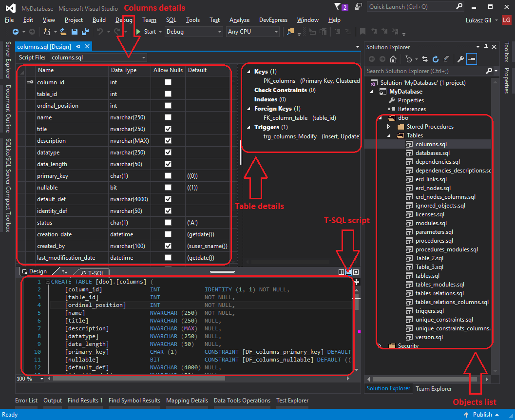The image size is (515, 420).
Task: Switch to the Team Explorer tab
Action: click(x=433, y=389)
